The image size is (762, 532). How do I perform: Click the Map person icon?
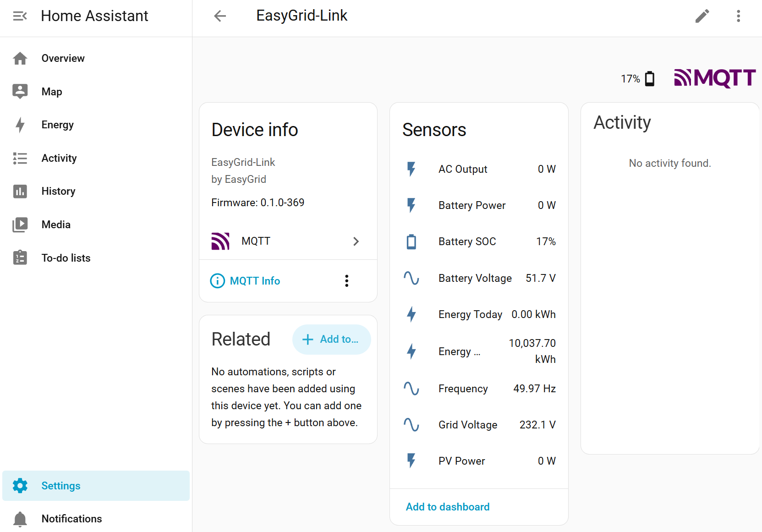click(x=20, y=91)
